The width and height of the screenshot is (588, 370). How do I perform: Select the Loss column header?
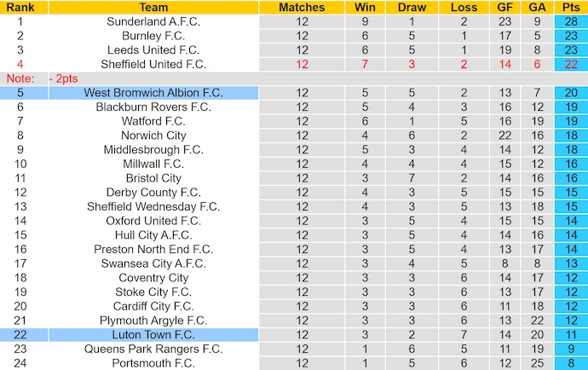(463, 8)
